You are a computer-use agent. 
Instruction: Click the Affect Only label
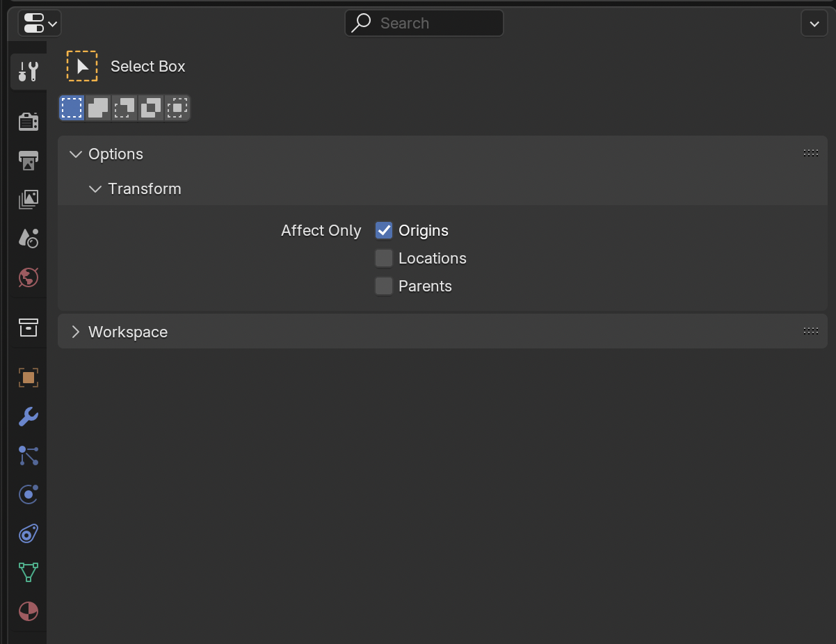coord(321,230)
